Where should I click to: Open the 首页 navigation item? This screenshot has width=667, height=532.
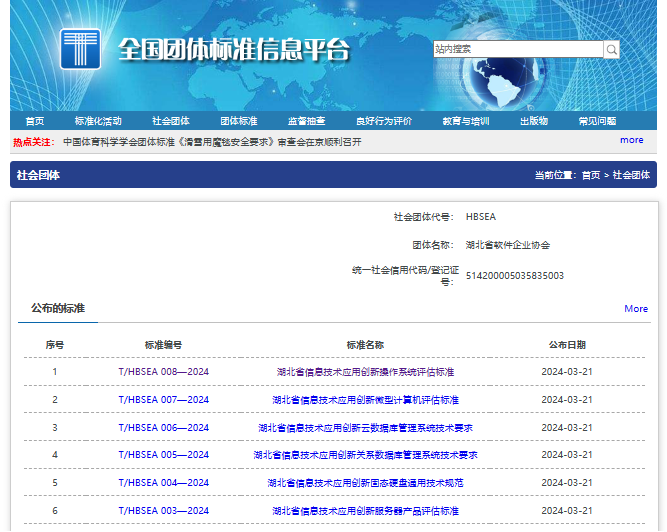point(35,121)
